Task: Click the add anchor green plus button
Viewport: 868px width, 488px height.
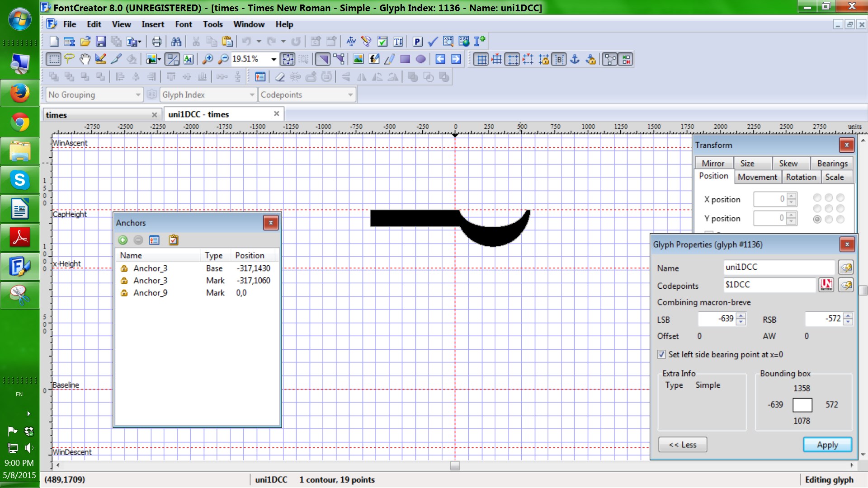Action: 123,240
